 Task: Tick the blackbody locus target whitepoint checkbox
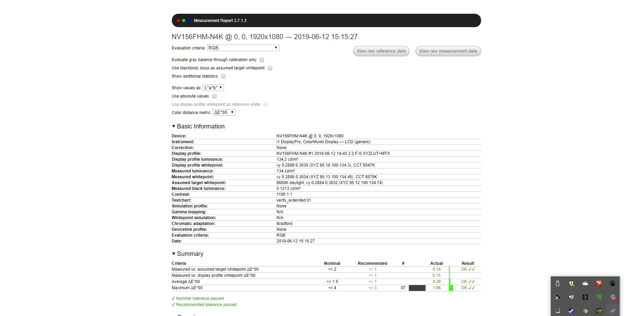click(270, 68)
